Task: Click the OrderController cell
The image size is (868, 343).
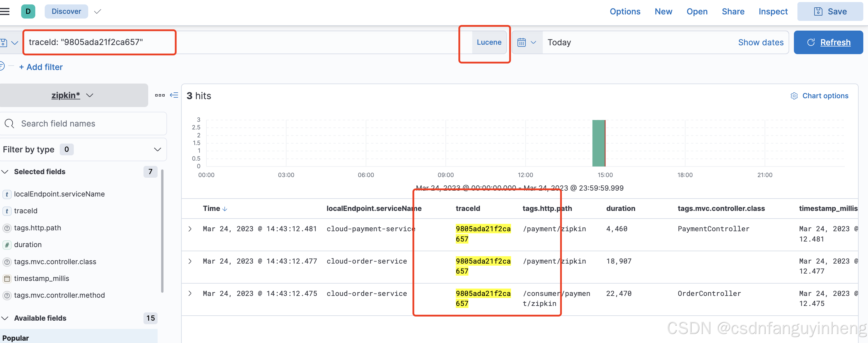Action: point(709,293)
